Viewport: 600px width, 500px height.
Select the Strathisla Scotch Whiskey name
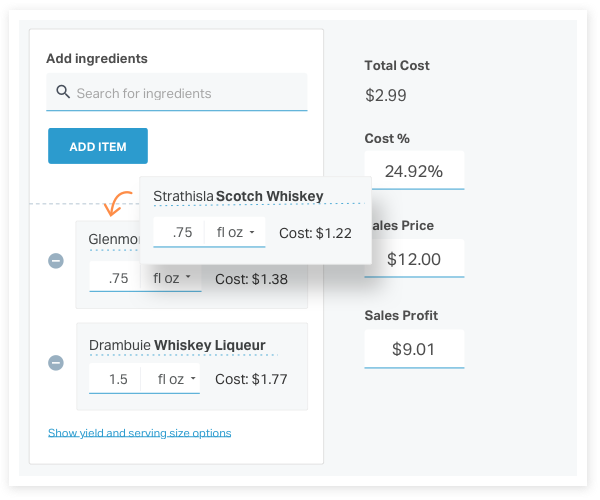point(238,196)
